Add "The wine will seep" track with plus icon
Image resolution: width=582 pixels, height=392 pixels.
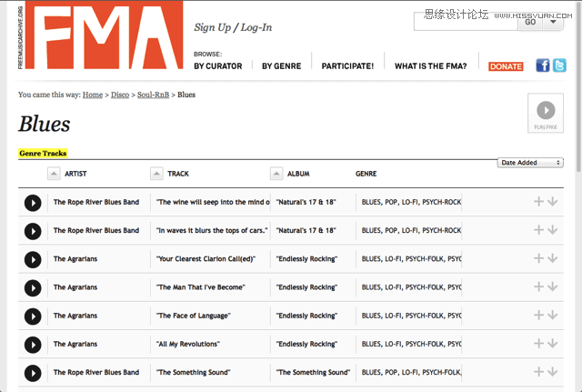click(x=538, y=202)
